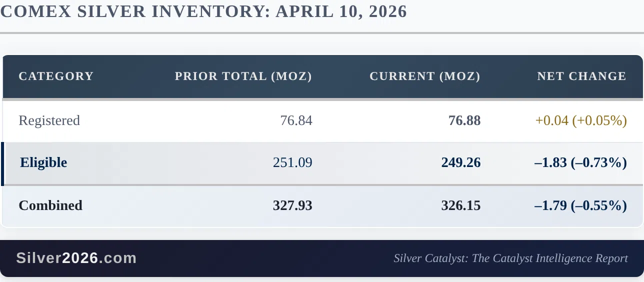Click Registered current value 76.88
644x282 pixels.
[464, 120]
